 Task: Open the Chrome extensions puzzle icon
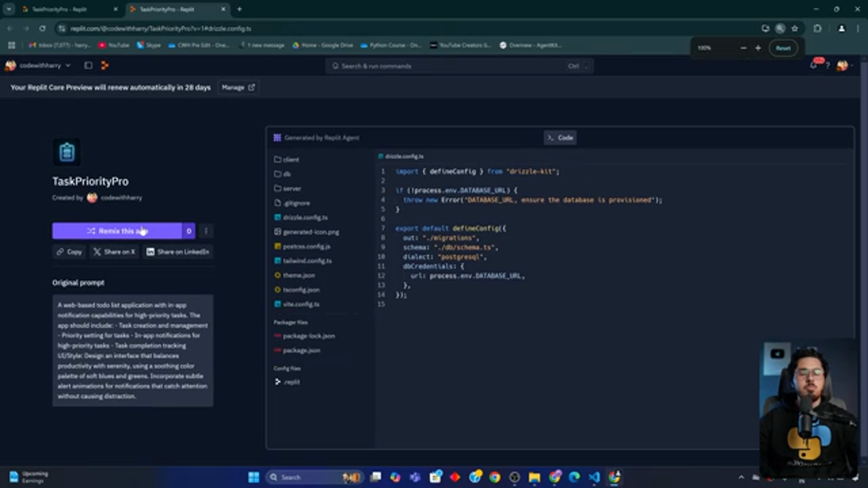point(817,28)
